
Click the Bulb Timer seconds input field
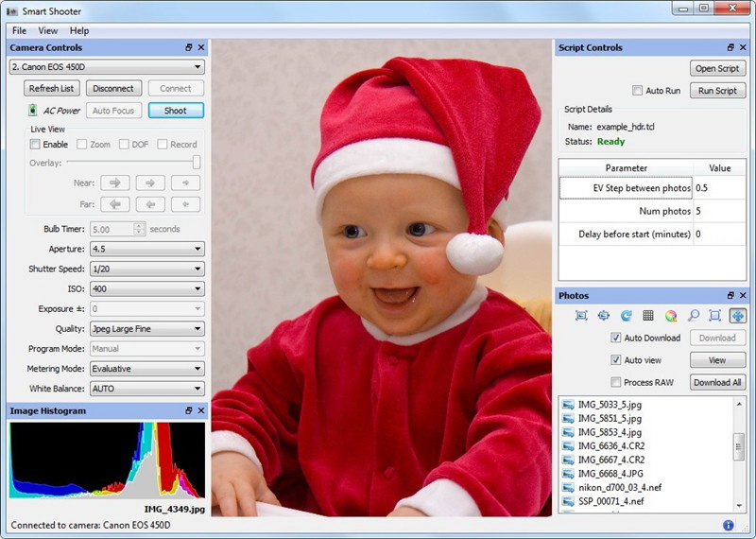[112, 229]
